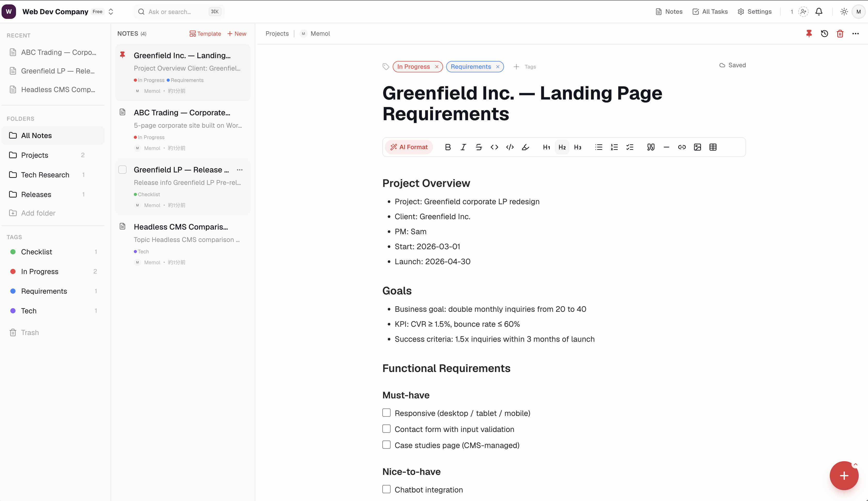
Task: Create a new note with New
Action: (237, 34)
